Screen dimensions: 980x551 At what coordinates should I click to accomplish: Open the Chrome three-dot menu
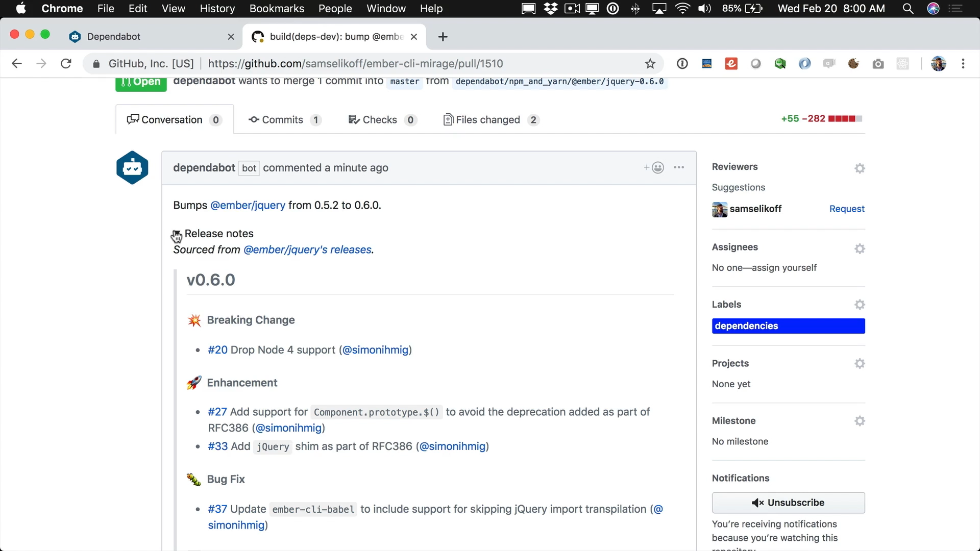963,64
